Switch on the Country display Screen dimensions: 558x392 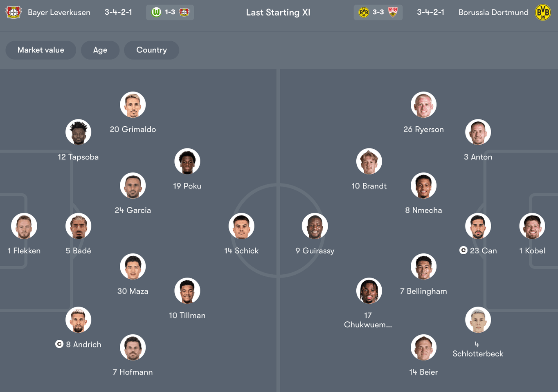click(x=151, y=50)
